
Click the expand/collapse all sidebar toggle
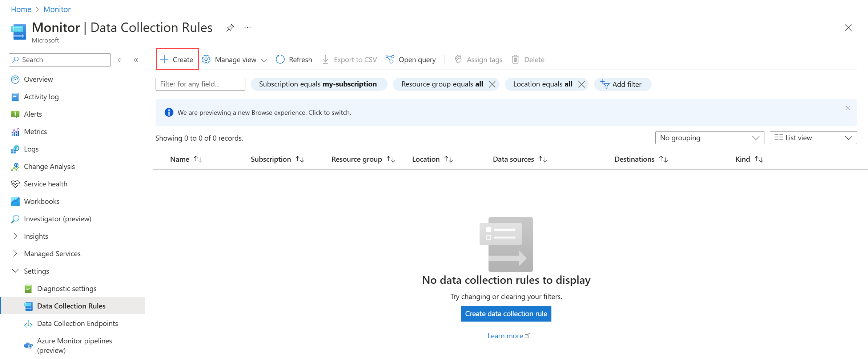(120, 60)
